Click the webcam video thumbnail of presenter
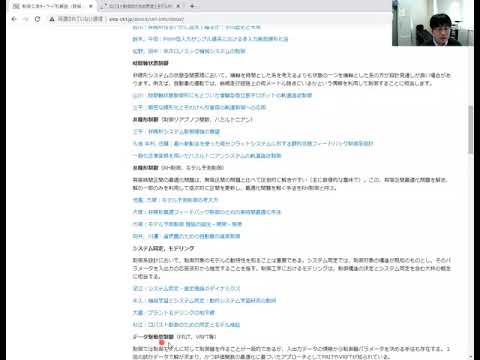 coord(433,23)
